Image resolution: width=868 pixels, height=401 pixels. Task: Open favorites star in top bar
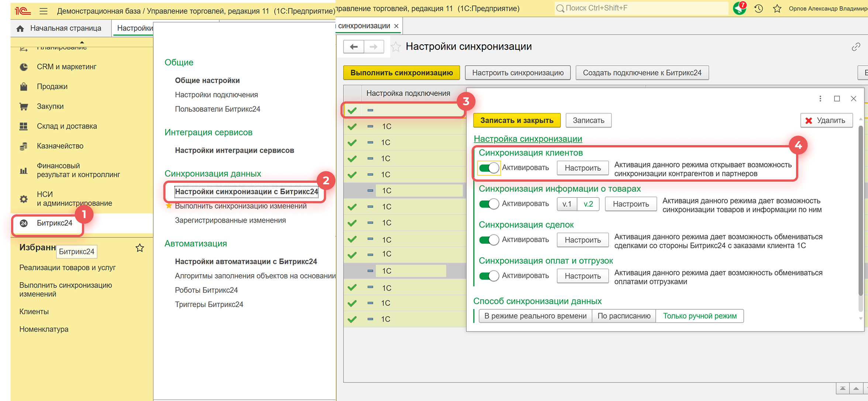[x=777, y=8]
